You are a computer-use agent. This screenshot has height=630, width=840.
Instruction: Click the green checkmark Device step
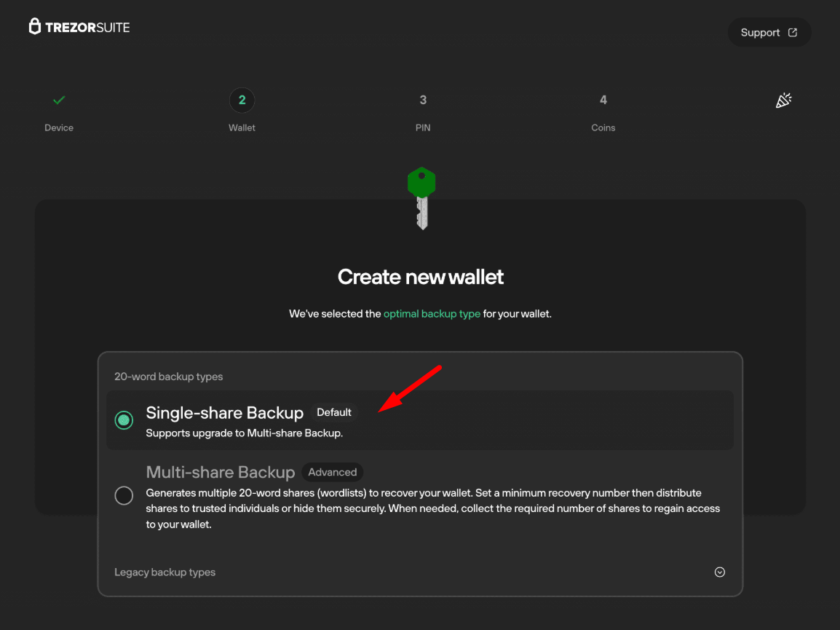(59, 100)
